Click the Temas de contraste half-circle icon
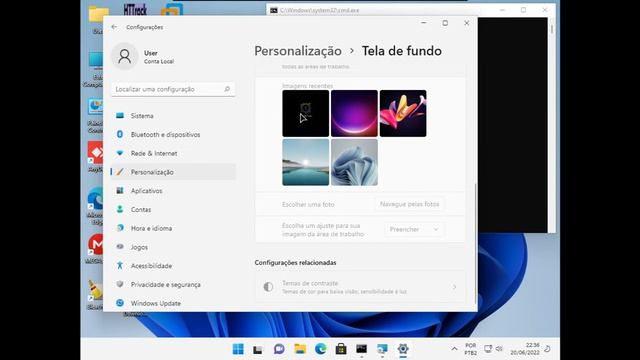This screenshot has width=640, height=360. 268,287
